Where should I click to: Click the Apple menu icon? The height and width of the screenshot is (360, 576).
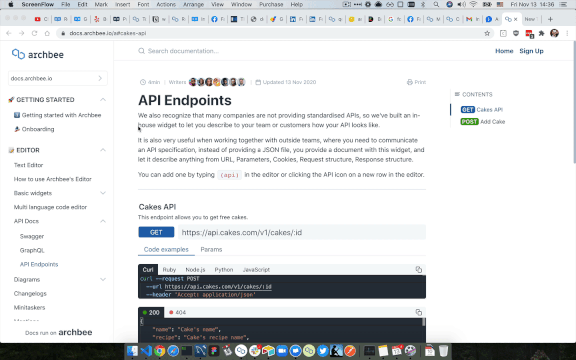pyautogui.click(x=11, y=4)
